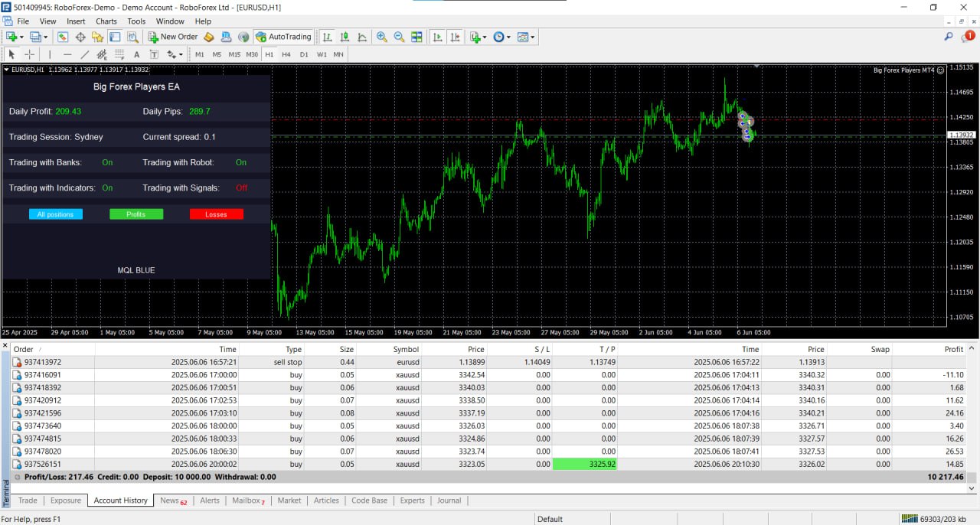Switch chart to candlesticks icon
Image resolution: width=980 pixels, height=525 pixels.
pyautogui.click(x=345, y=37)
